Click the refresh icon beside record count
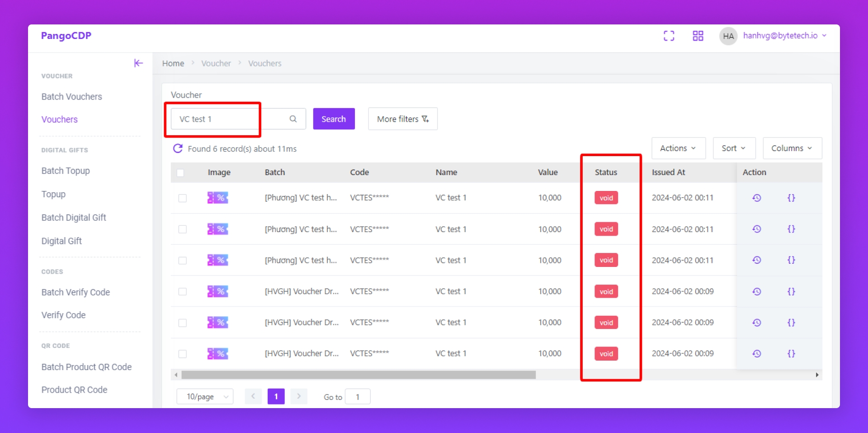 178,149
